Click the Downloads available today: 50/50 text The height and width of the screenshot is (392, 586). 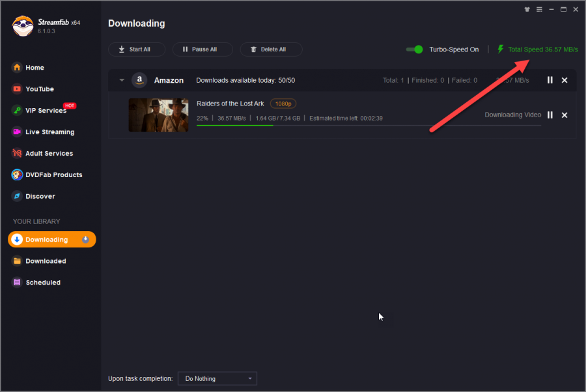tap(245, 80)
